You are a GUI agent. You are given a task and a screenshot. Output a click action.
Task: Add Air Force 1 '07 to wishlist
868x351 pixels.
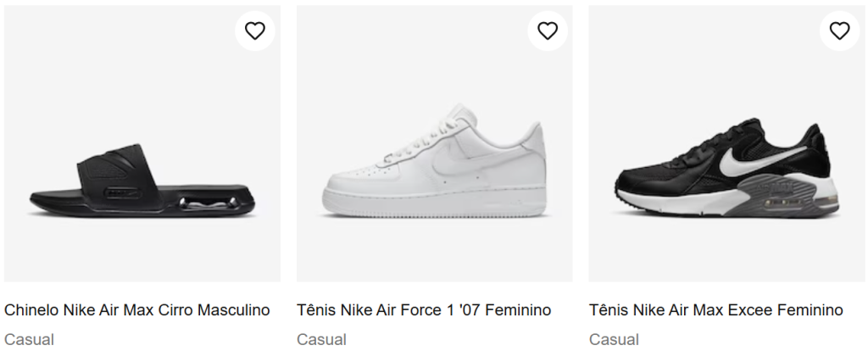pyautogui.click(x=548, y=31)
